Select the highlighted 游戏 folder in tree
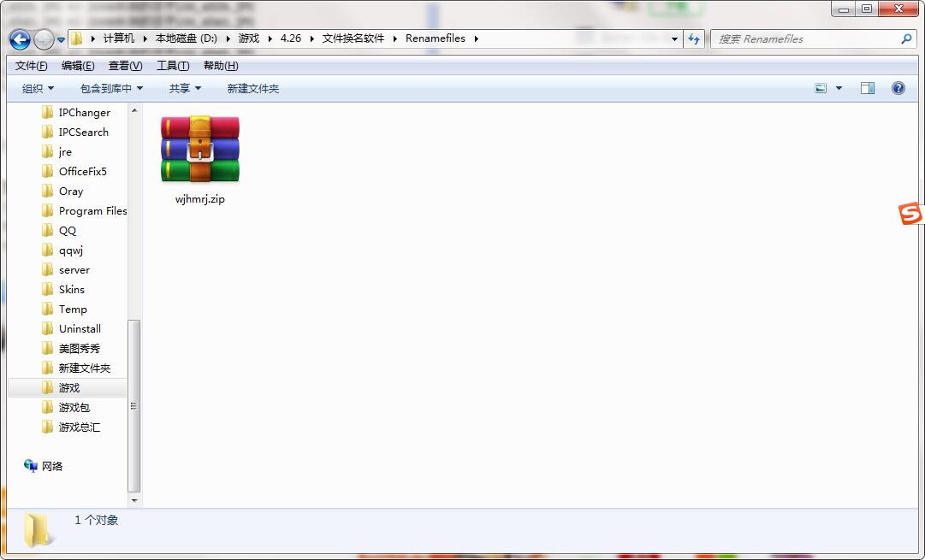 pos(69,388)
